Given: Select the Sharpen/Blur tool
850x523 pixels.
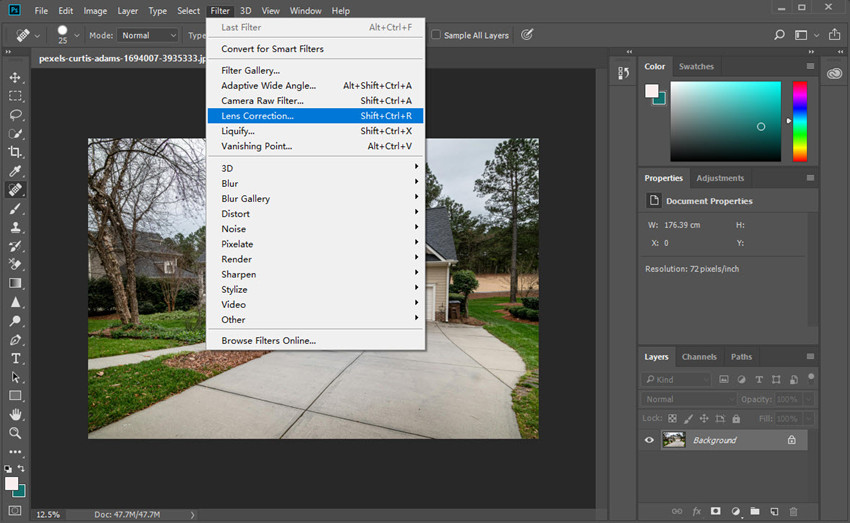Looking at the screenshot, I should pyautogui.click(x=15, y=302).
